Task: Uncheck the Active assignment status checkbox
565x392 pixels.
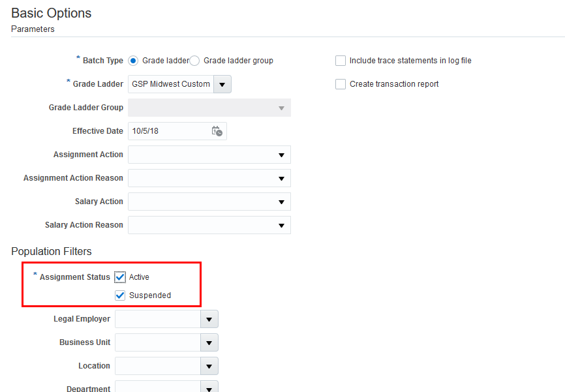Action: point(120,277)
